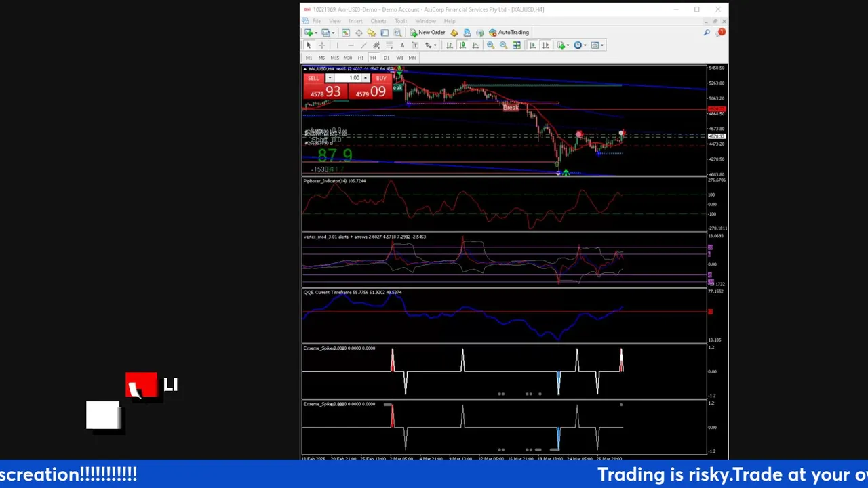Screen dimensions: 868x488
Task: Show the Terminal panel icon
Action: [x=384, y=33]
